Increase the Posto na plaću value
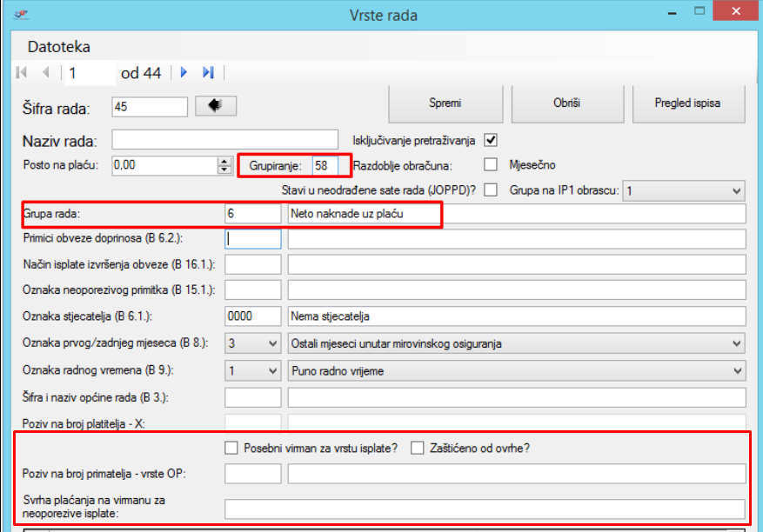Image resolution: width=763 pixels, height=532 pixels. [x=223, y=160]
